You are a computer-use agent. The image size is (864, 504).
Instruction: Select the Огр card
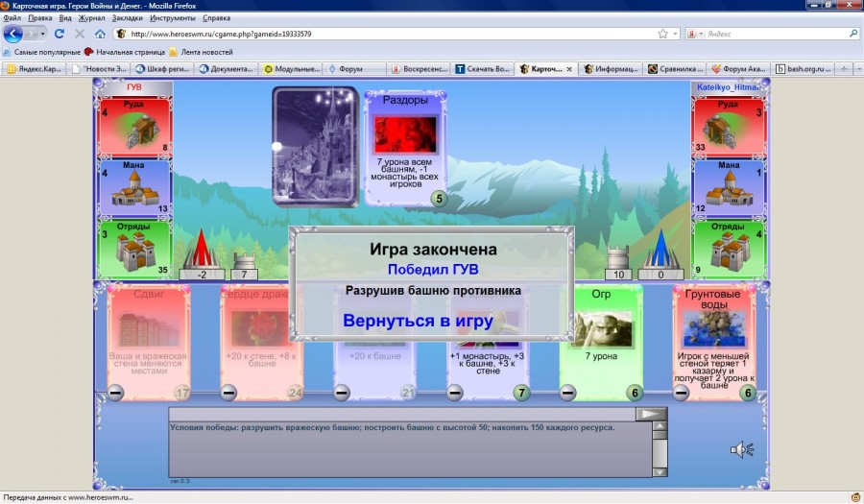[601, 342]
